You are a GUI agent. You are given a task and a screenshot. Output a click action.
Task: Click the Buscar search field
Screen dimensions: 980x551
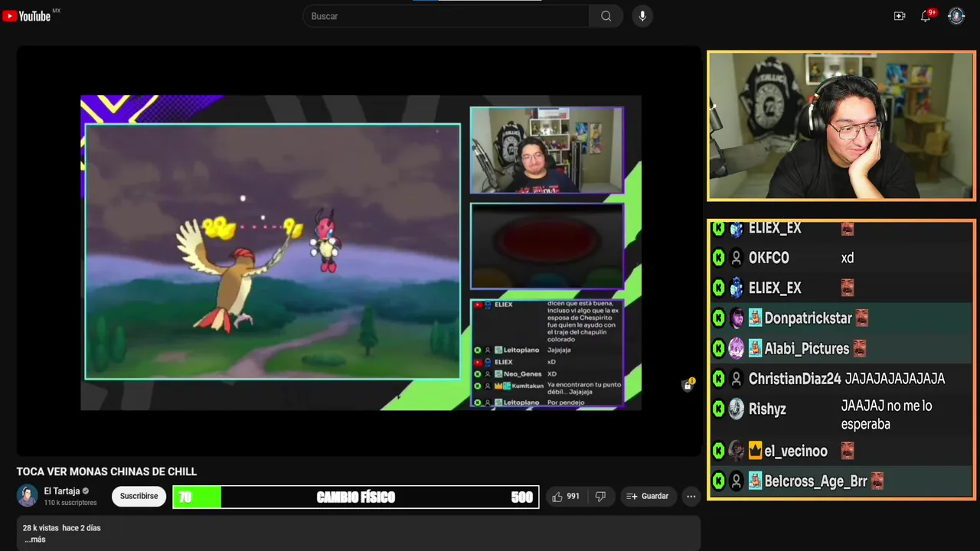click(x=446, y=16)
